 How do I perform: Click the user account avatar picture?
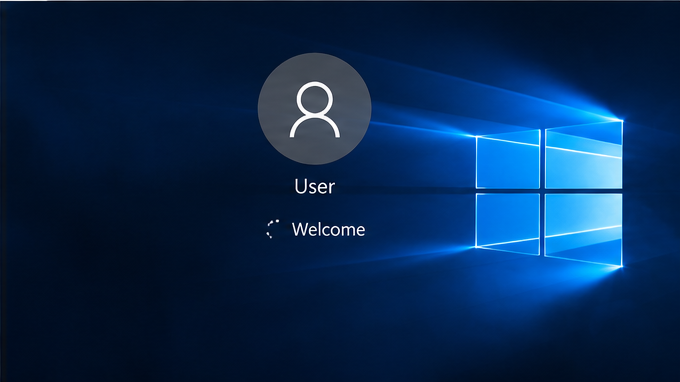coord(314,109)
